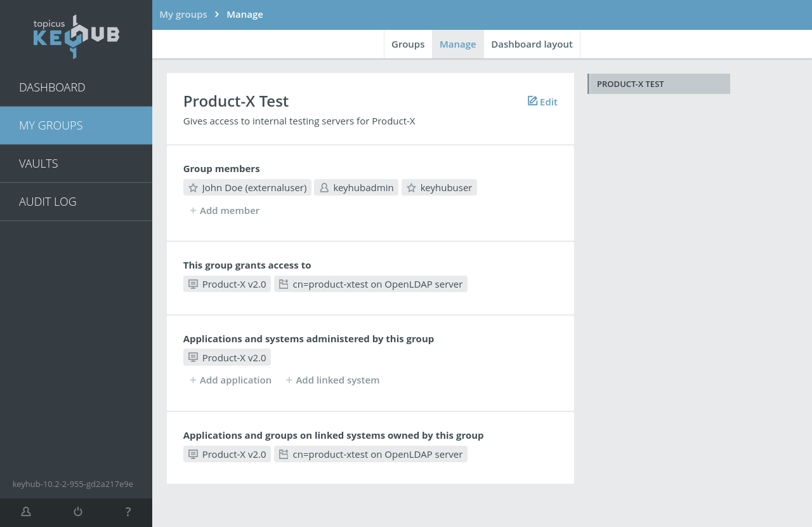
Task: Open member name John Doe (externaluser)
Action: tap(254, 188)
